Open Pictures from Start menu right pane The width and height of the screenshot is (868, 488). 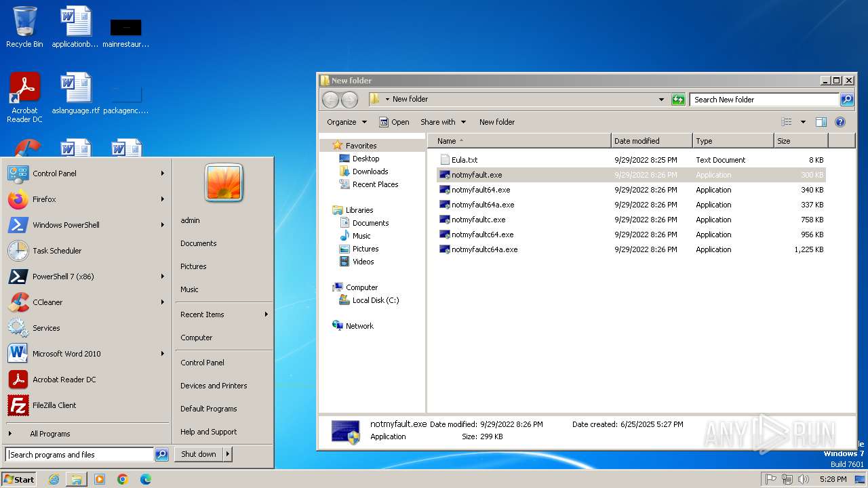[193, 266]
